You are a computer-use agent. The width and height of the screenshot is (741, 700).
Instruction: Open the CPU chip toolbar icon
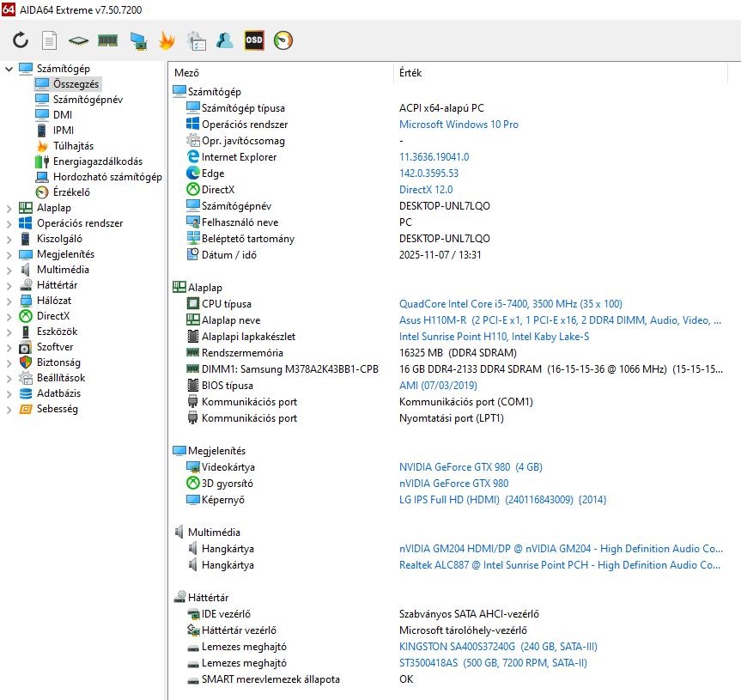(78, 40)
